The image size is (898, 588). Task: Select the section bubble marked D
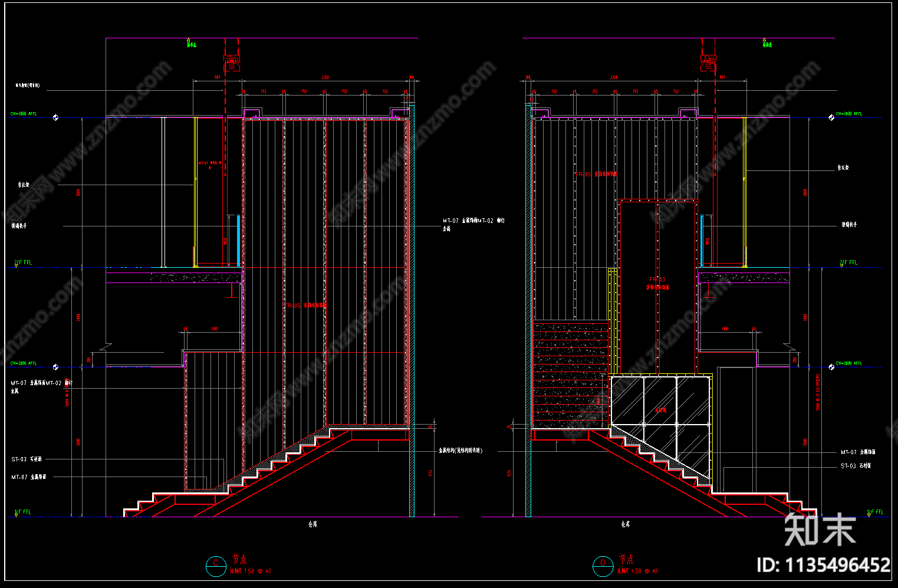pos(603,566)
